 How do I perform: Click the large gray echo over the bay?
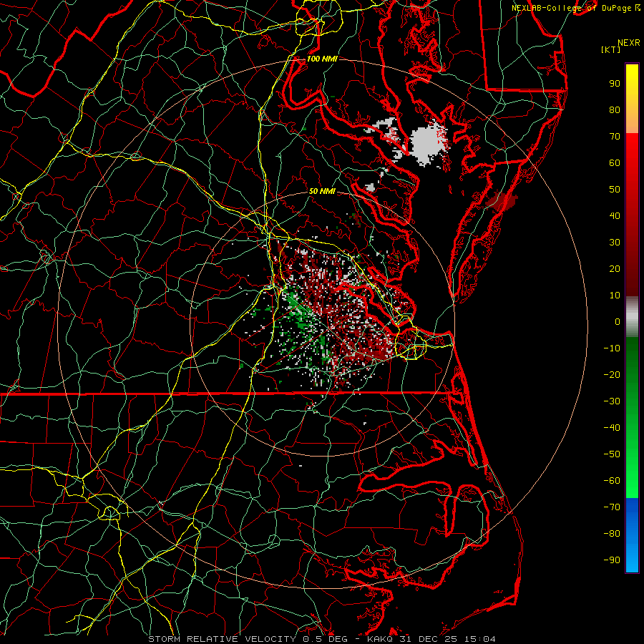click(x=429, y=143)
